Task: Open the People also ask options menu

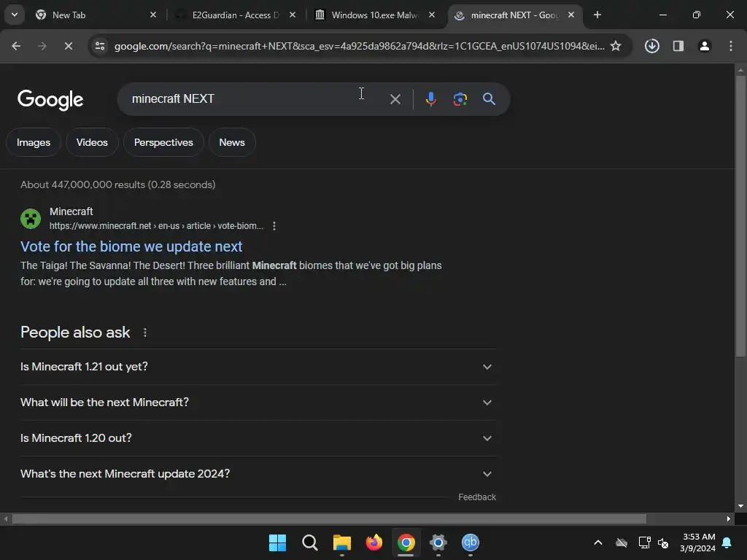Action: coord(145,332)
